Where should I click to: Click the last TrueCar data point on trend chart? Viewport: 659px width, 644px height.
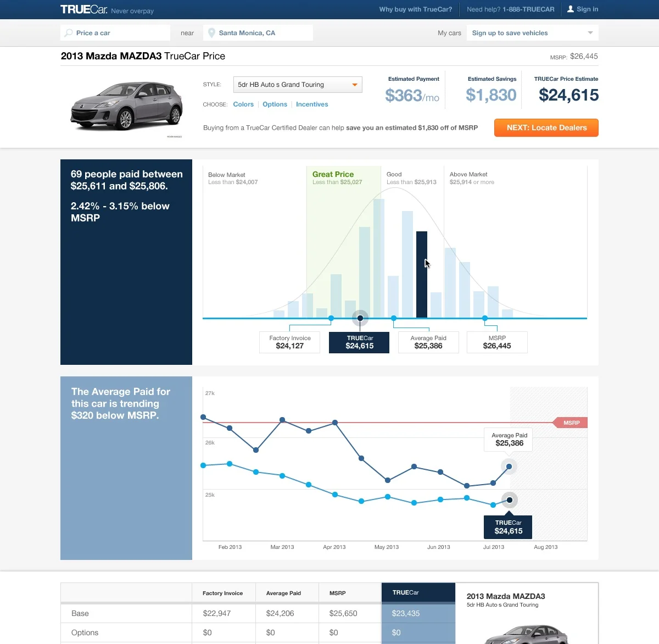click(x=510, y=500)
